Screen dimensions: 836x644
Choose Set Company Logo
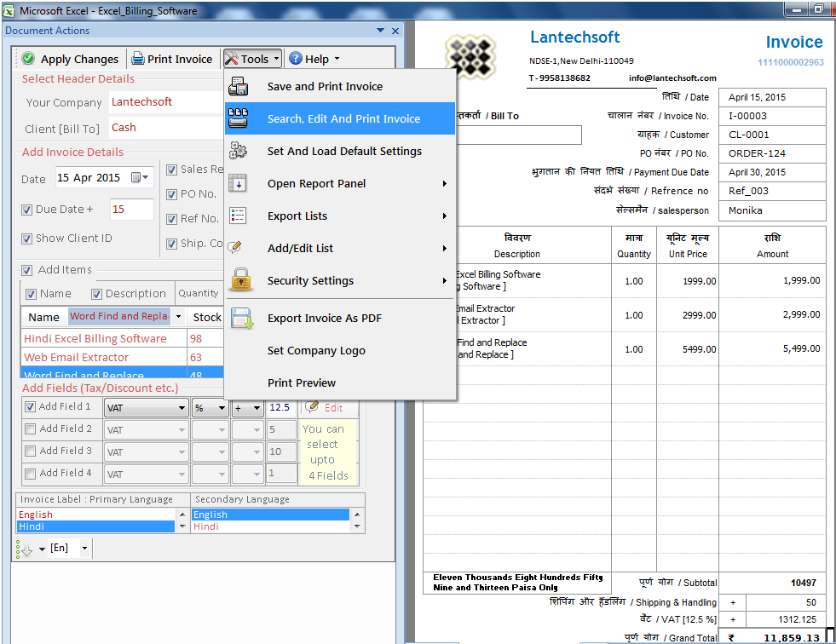(x=340, y=350)
